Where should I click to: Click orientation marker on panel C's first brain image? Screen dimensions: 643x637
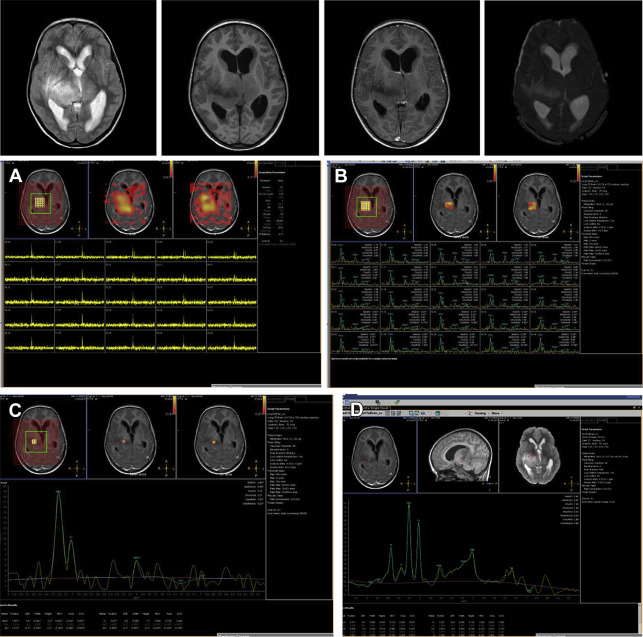pos(78,467)
